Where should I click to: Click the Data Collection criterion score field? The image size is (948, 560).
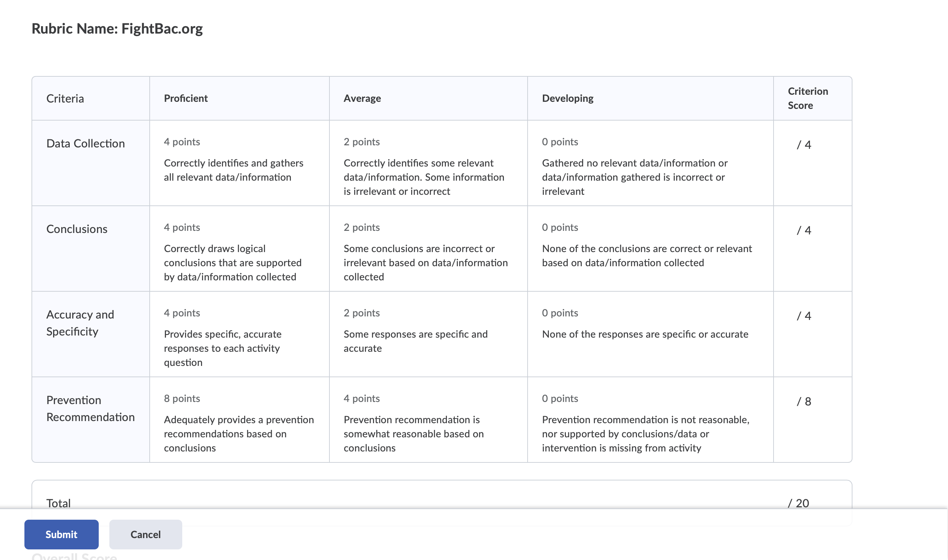tap(803, 145)
